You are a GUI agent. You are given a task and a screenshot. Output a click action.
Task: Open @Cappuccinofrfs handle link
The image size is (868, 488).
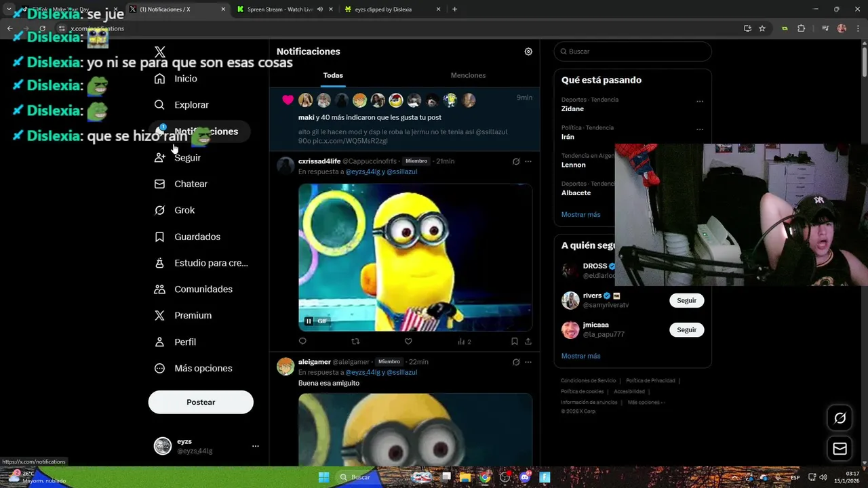[370, 161]
